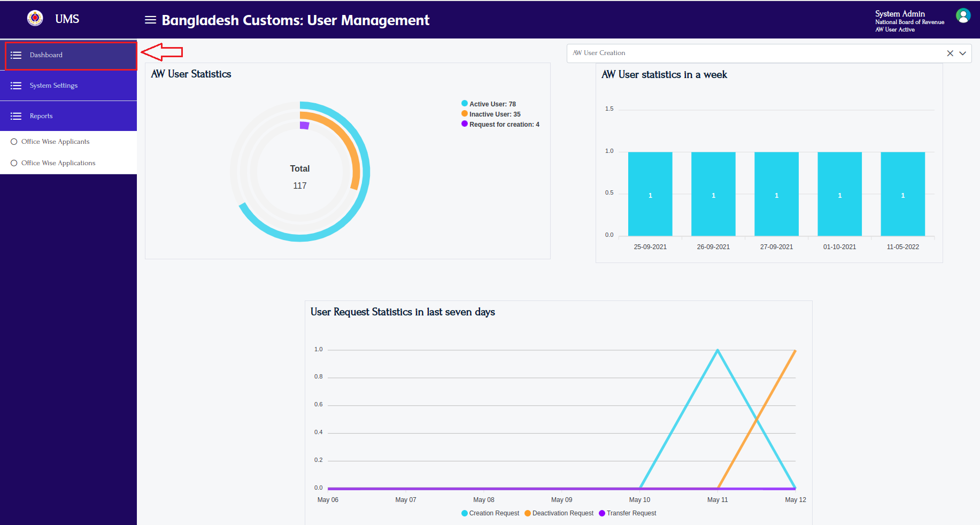Clear the AW User Creation selection

[x=950, y=53]
